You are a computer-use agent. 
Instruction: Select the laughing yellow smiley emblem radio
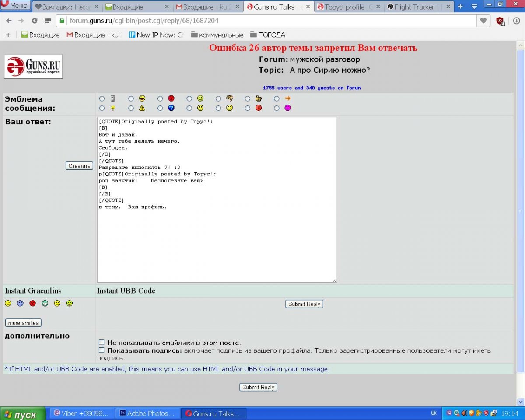(131, 99)
